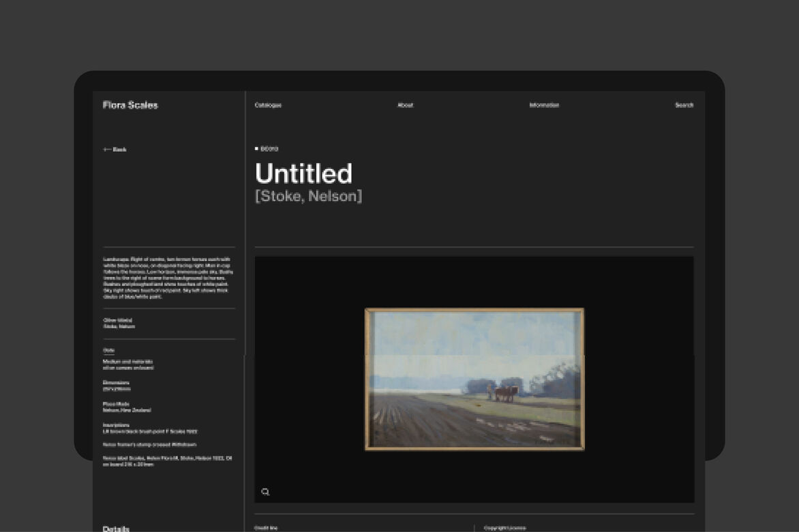Click the Medium and materials field
Image resolution: width=799 pixels, height=532 pixels.
click(128, 364)
